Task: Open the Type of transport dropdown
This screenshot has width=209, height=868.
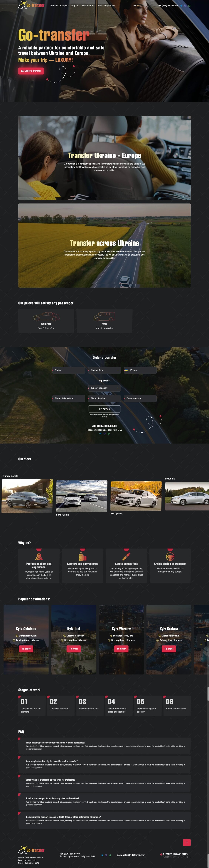Action: [104, 388]
